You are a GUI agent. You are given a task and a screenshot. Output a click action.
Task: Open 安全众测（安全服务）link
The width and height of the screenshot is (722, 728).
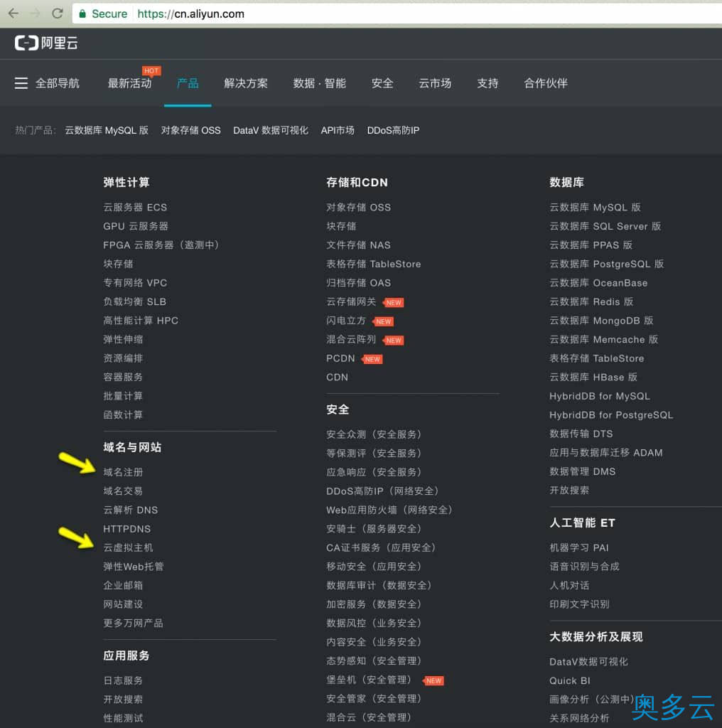pos(374,434)
